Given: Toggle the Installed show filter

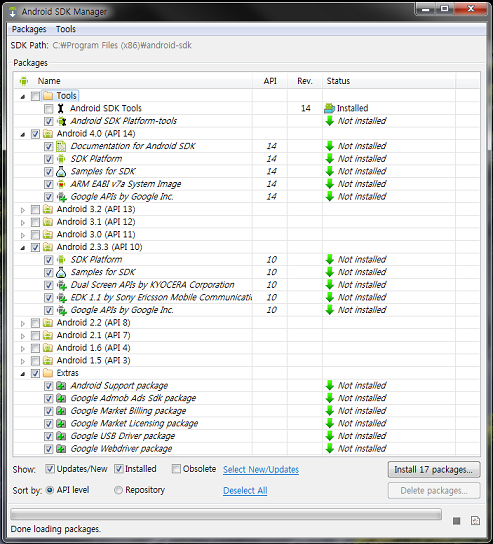Looking at the screenshot, I should tap(119, 469).
